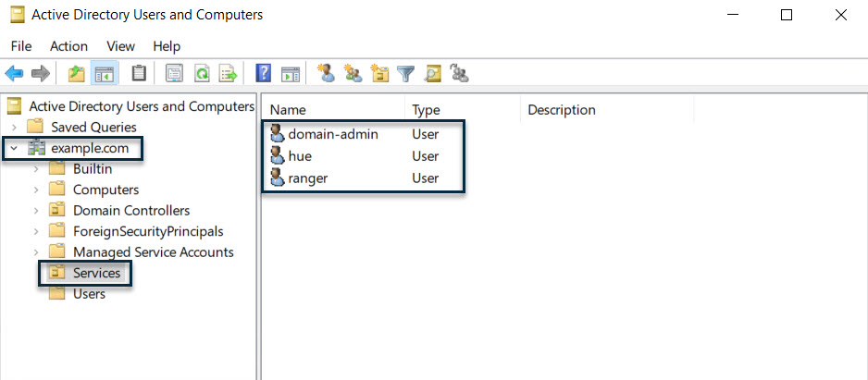This screenshot has width=868, height=380.
Task: Click the hue user icon
Action: pyautogui.click(x=277, y=156)
